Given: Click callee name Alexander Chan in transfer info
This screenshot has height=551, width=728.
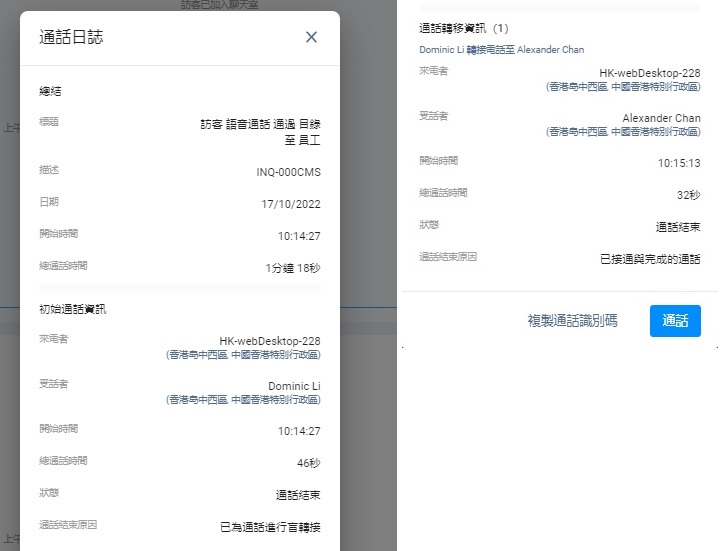Looking at the screenshot, I should pos(661,118).
